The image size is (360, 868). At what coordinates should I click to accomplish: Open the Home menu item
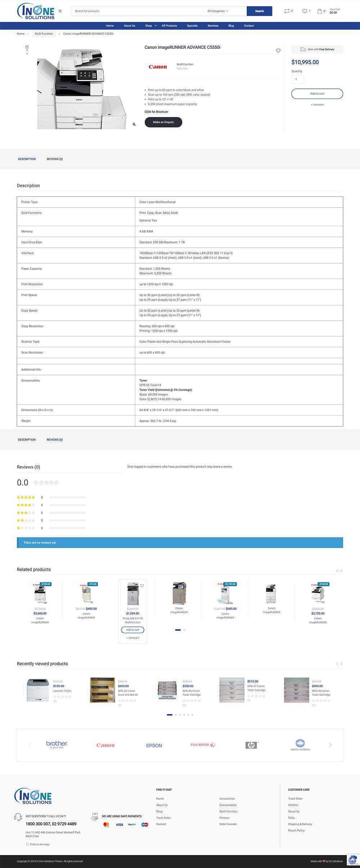pos(110,26)
